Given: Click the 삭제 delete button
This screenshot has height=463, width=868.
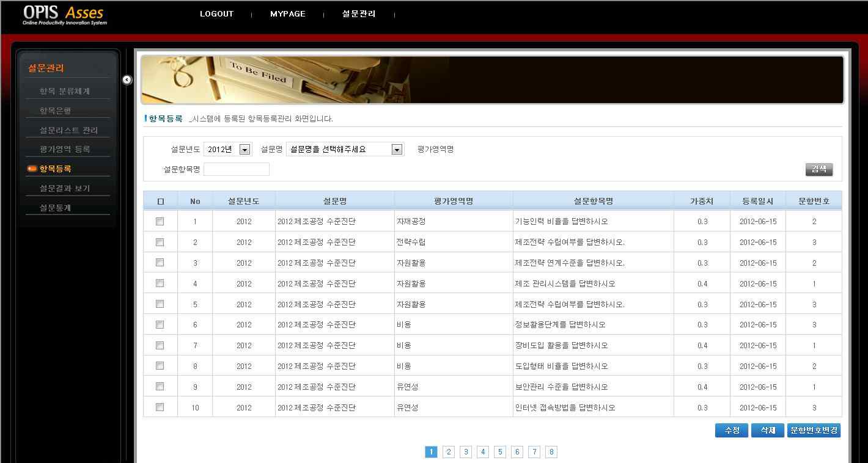Looking at the screenshot, I should [x=768, y=431].
